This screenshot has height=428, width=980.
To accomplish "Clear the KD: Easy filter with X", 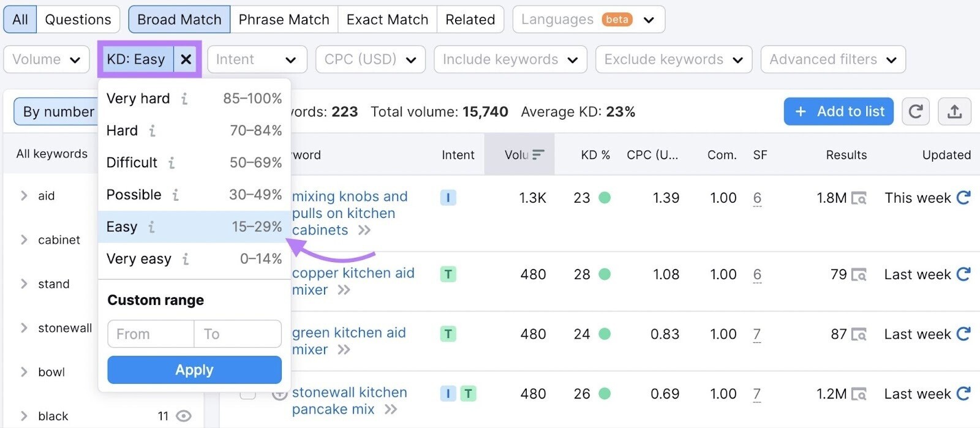I will point(186,59).
